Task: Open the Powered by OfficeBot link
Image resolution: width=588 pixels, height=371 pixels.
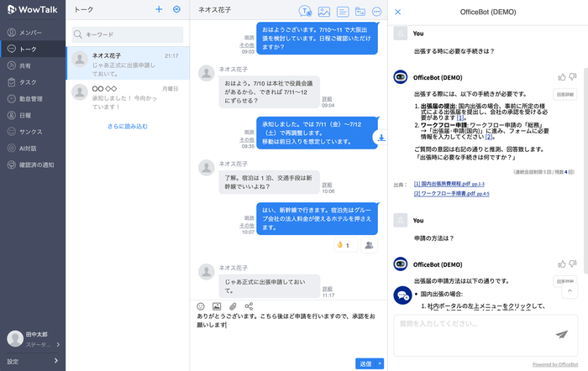Action: pos(555,364)
